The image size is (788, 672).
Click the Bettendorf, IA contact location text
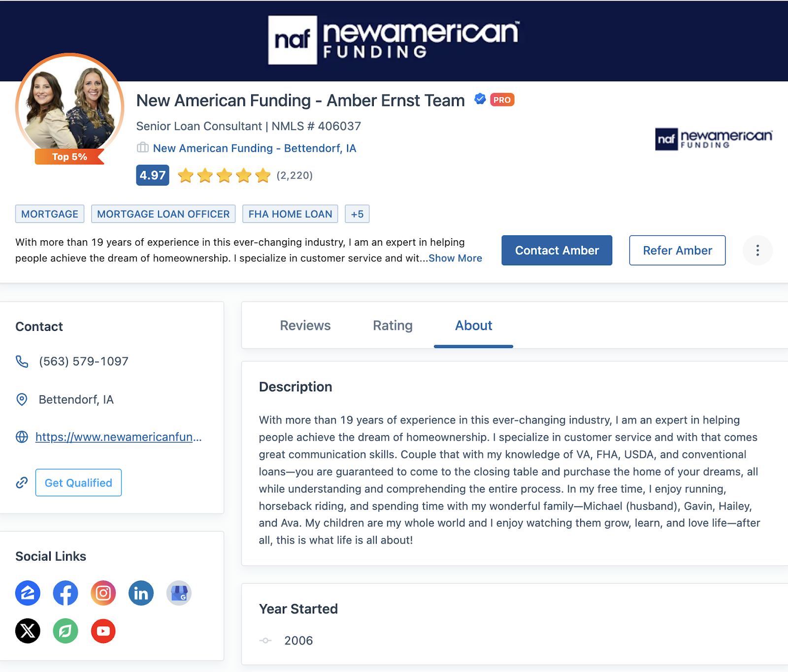[x=76, y=399]
